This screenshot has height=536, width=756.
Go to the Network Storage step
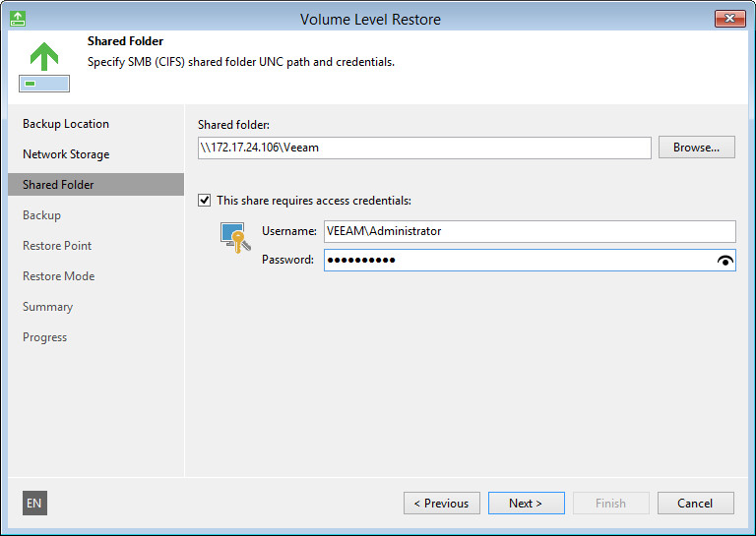(66, 154)
